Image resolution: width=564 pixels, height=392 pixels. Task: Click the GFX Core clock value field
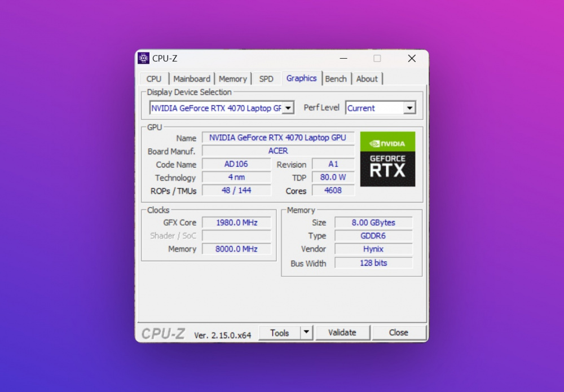(236, 223)
